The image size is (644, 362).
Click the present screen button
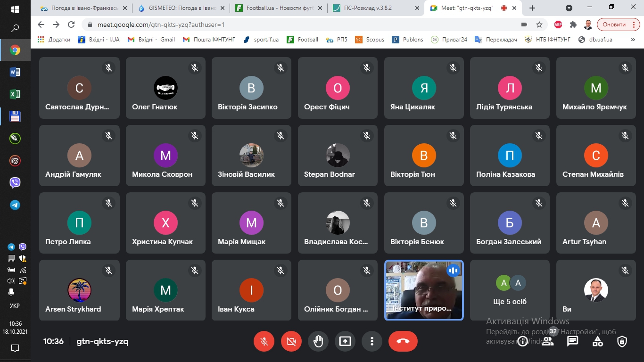coord(345,341)
